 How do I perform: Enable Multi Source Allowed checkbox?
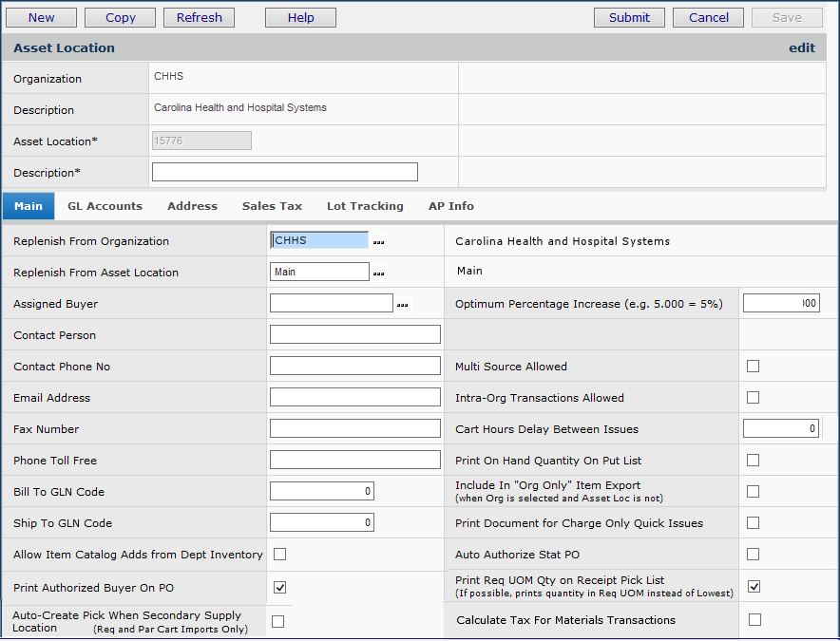pyautogui.click(x=753, y=367)
